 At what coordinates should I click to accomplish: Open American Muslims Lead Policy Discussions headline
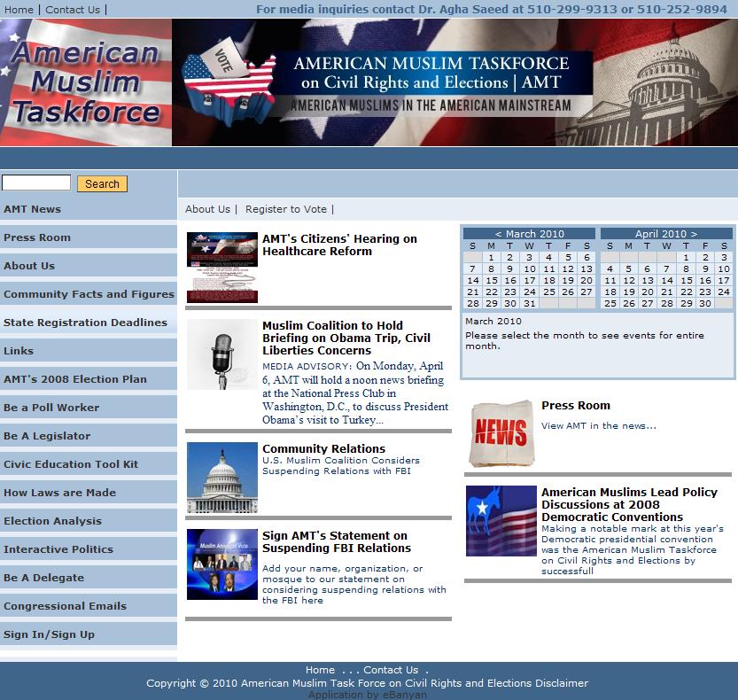tap(629, 504)
